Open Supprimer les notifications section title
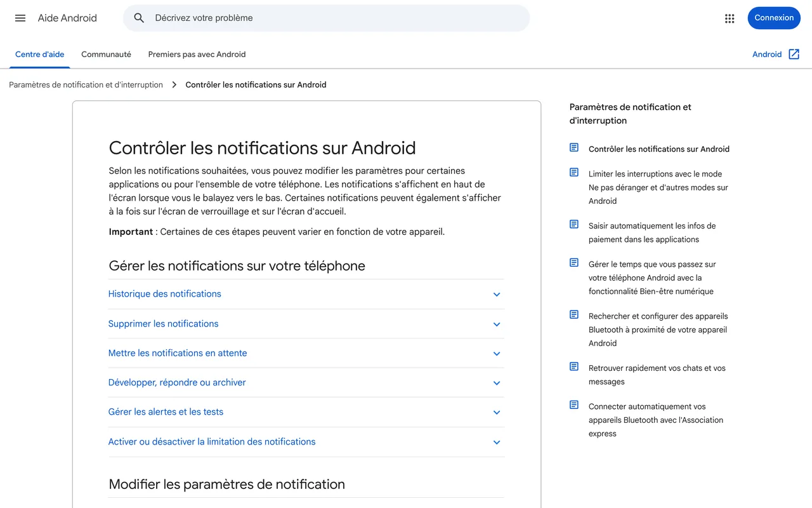812x508 pixels. [163, 324]
